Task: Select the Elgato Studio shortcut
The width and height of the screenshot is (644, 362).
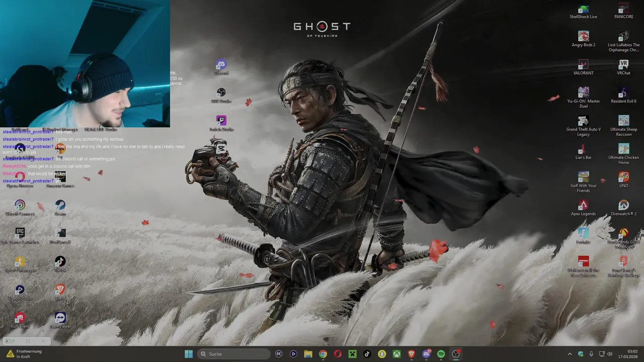Action: (x=20, y=292)
